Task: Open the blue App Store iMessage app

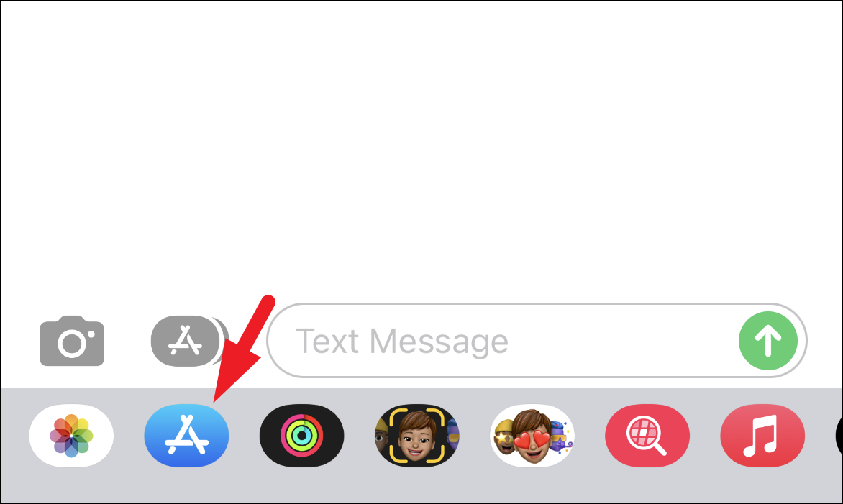Action: 186,435
